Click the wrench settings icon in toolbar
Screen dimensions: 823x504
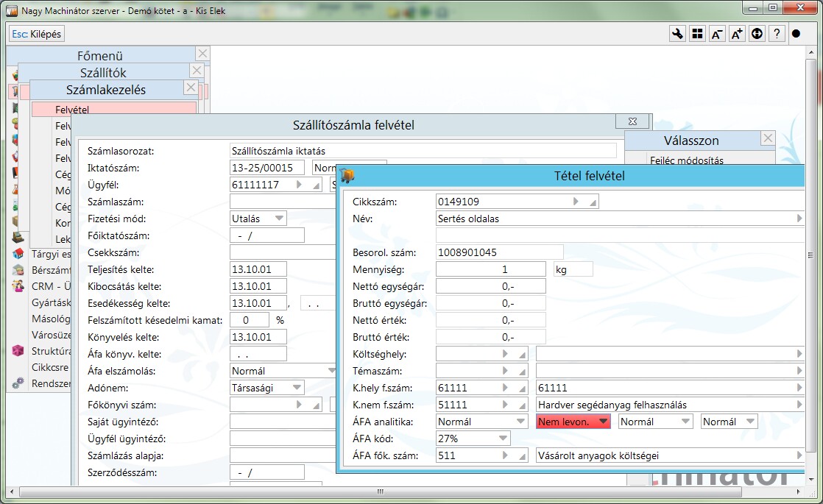(x=677, y=34)
